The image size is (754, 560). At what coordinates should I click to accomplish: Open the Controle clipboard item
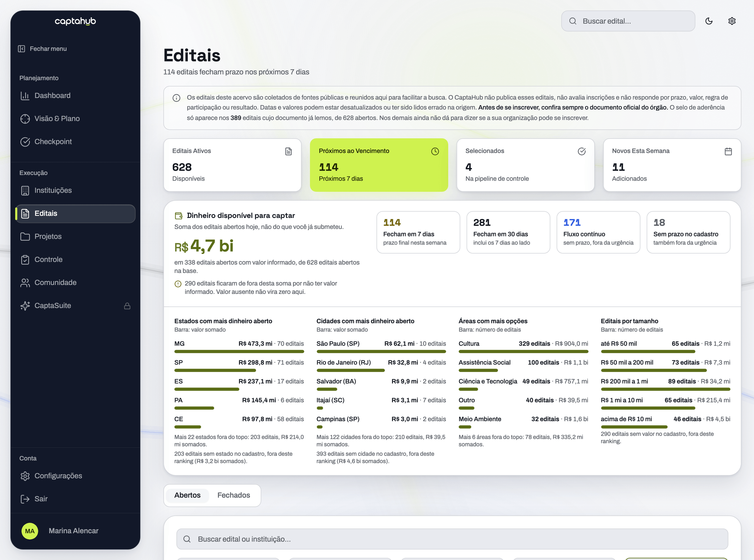(x=75, y=260)
